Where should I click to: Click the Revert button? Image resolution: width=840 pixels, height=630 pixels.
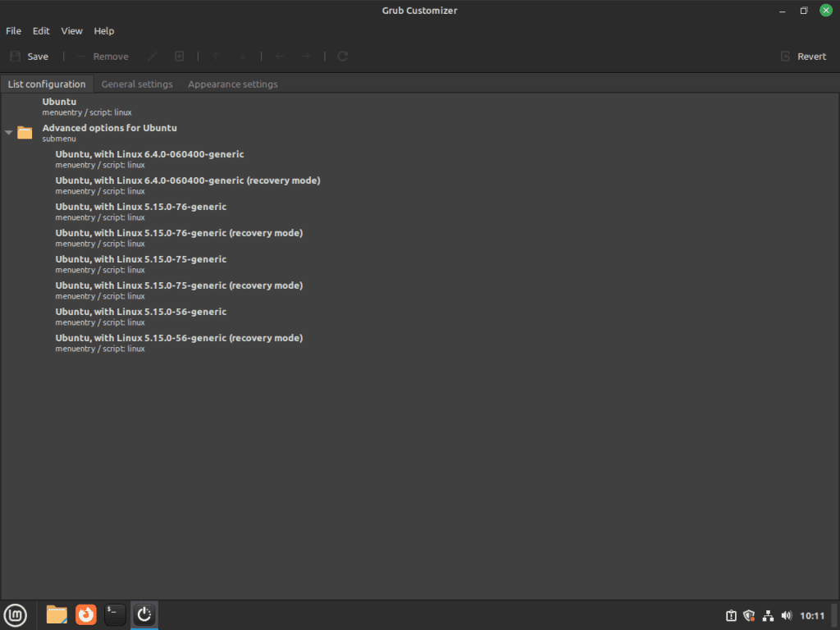(804, 56)
